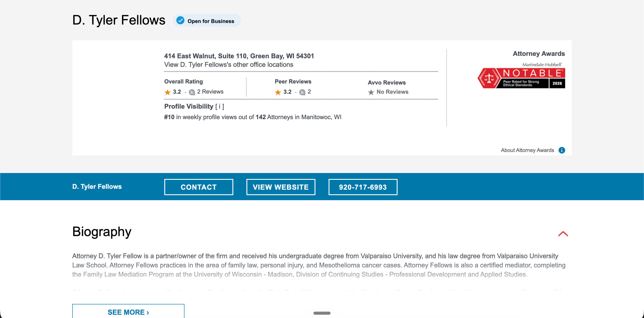Click the Martindale-Hubbell Notable award badge
This screenshot has height=318, width=644.
[521, 76]
